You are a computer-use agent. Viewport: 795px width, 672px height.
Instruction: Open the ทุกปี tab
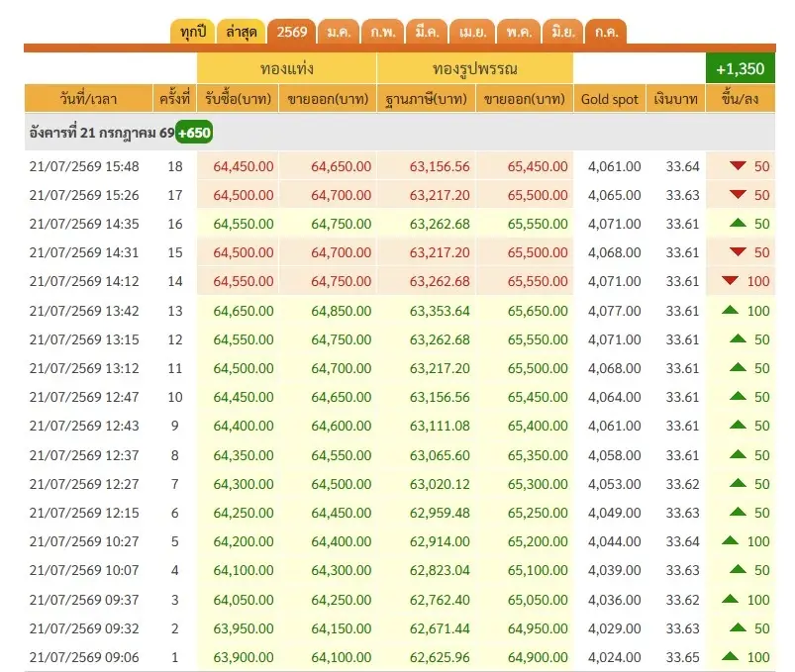point(193,32)
